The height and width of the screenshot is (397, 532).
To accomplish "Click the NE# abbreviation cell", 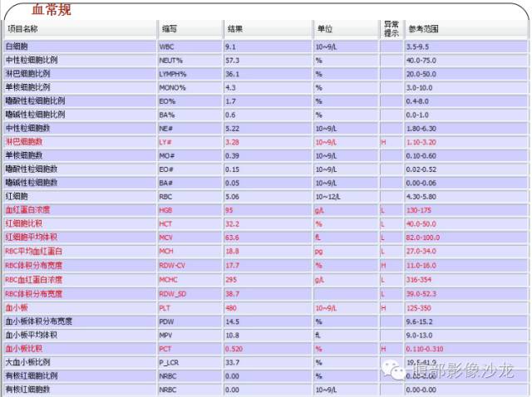I will coord(166,129).
